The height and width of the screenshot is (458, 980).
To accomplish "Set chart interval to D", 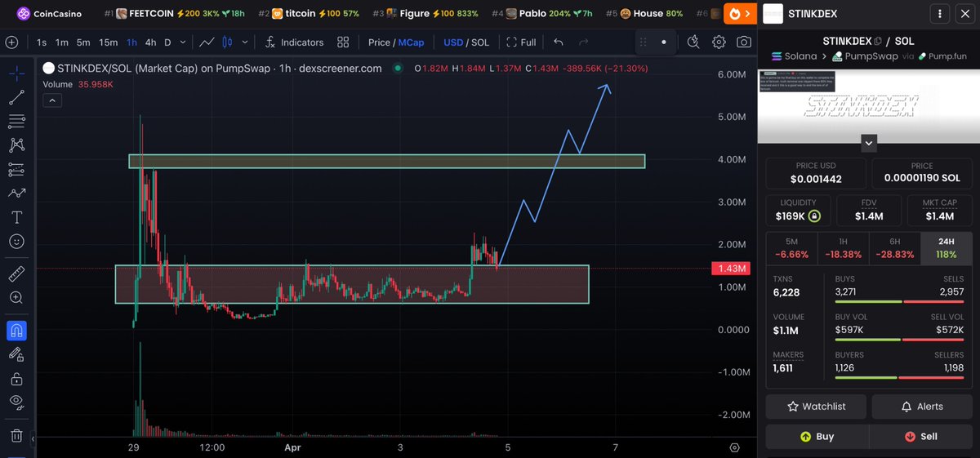I will (168, 42).
